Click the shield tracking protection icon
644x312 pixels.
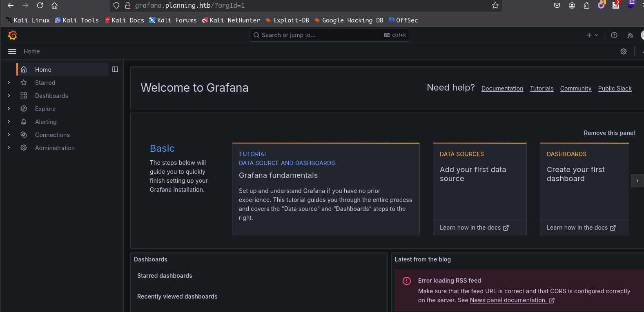(116, 5)
